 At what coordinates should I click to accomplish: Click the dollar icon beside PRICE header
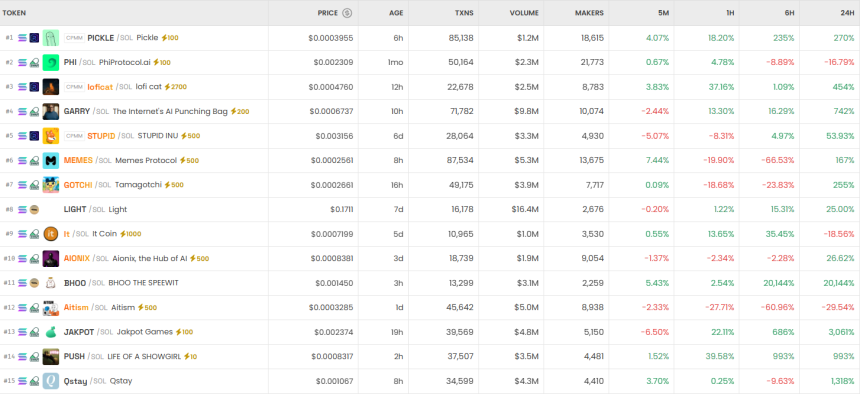pos(347,13)
